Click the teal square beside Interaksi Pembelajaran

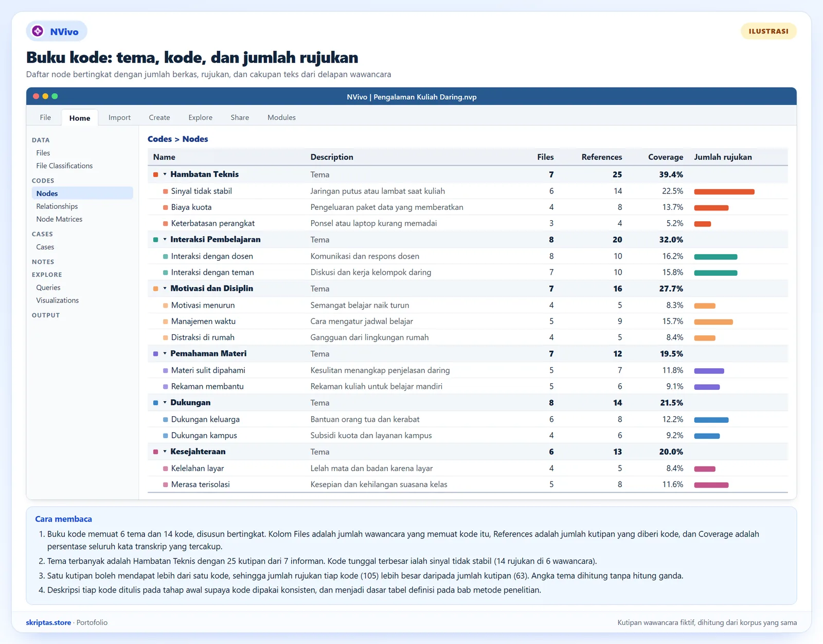pos(156,240)
